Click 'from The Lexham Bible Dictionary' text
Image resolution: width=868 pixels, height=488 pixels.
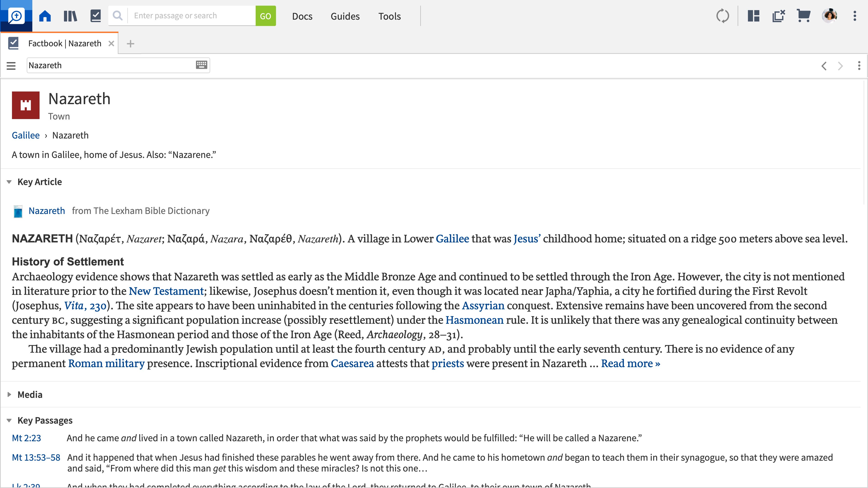[141, 211]
